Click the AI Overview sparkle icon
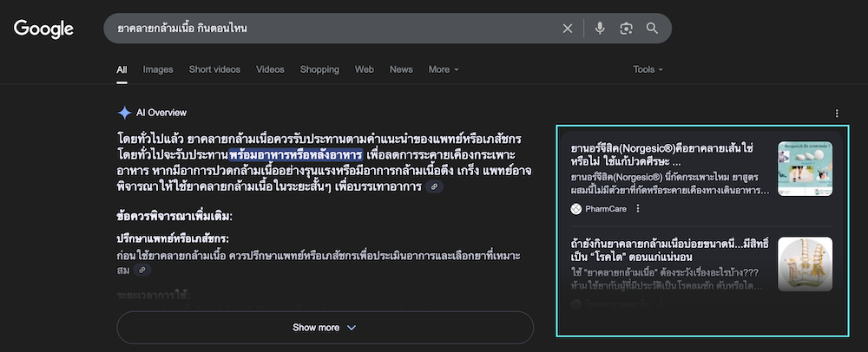 [x=124, y=113]
